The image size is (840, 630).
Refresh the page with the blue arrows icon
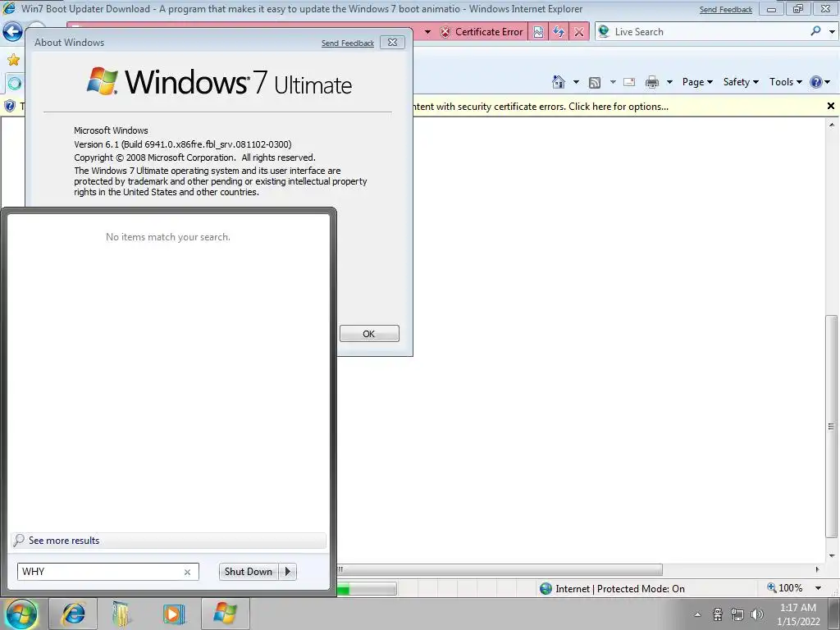(x=559, y=32)
